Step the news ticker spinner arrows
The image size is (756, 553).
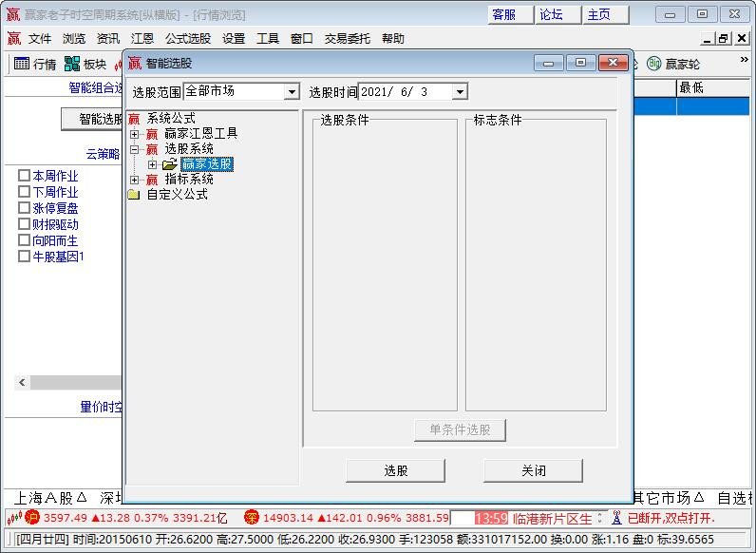pyautogui.click(x=600, y=518)
